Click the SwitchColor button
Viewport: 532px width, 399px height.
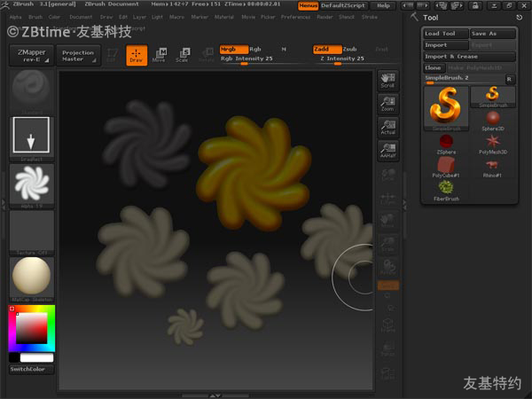click(31, 369)
